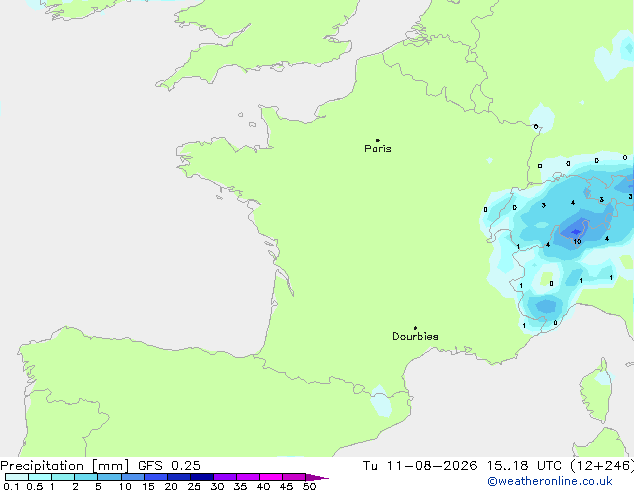The width and height of the screenshot is (634, 490).
Task: Click the forecast date Tu 11-08-2026
Action: pyautogui.click(x=420, y=466)
